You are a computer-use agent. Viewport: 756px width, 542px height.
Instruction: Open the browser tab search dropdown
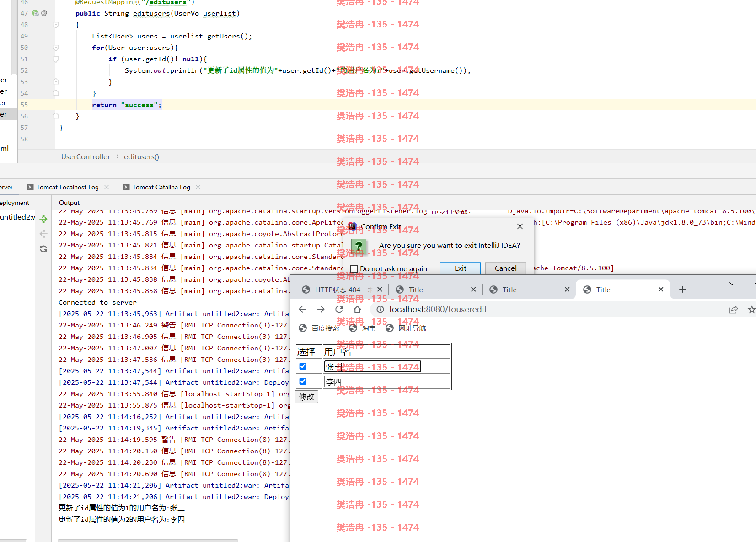[x=732, y=284]
